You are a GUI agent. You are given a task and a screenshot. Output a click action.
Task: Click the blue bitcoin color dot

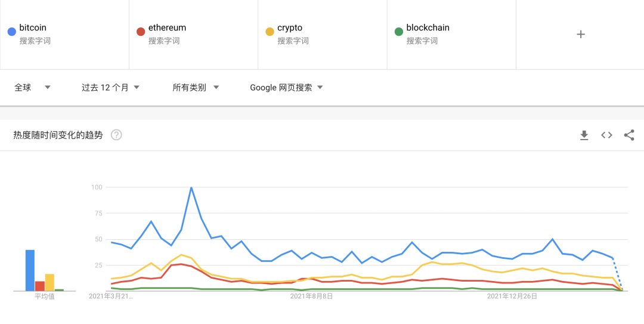pos(12,32)
